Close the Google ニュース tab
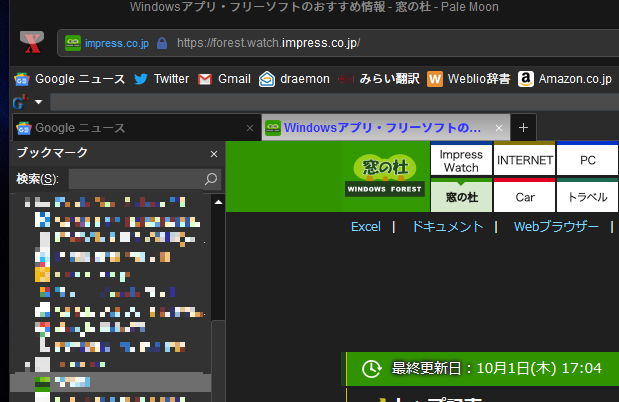Image resolution: width=619 pixels, height=402 pixels. coord(250,128)
